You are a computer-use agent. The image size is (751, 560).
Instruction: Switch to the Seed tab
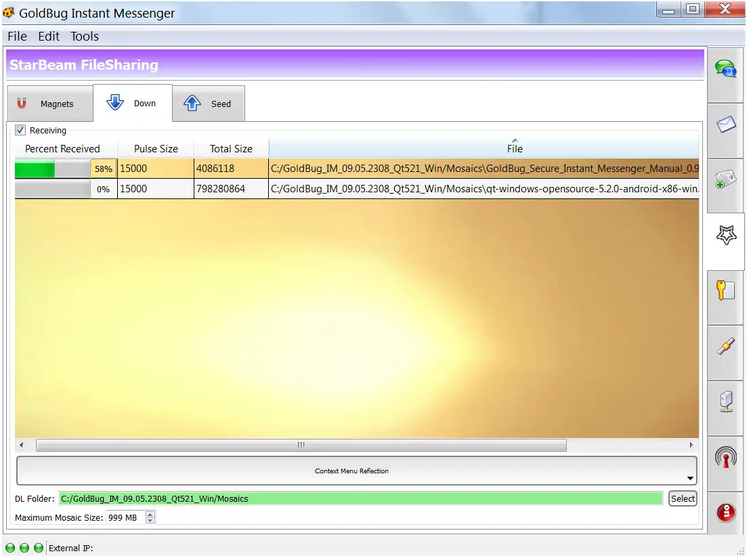point(209,104)
